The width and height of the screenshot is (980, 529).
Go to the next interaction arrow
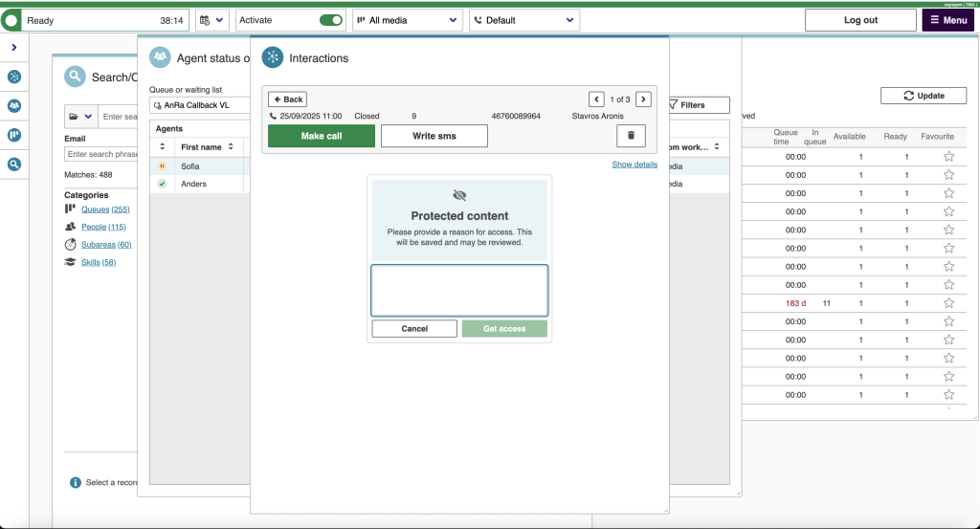pyautogui.click(x=643, y=99)
